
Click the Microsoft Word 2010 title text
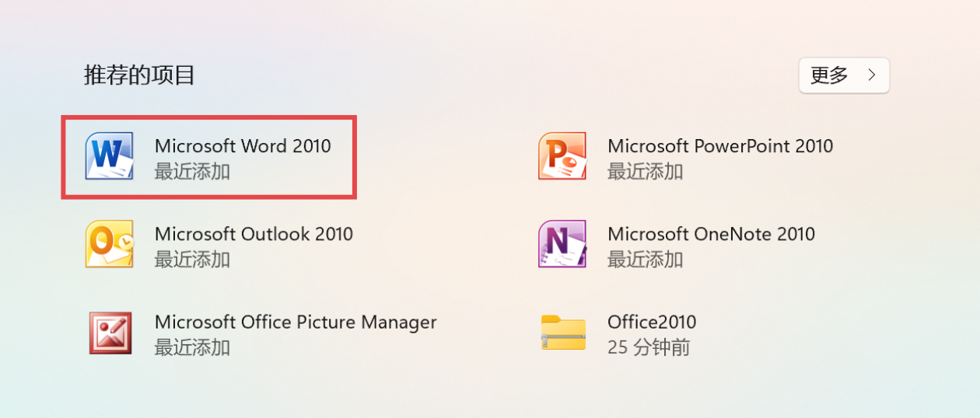[x=243, y=145]
